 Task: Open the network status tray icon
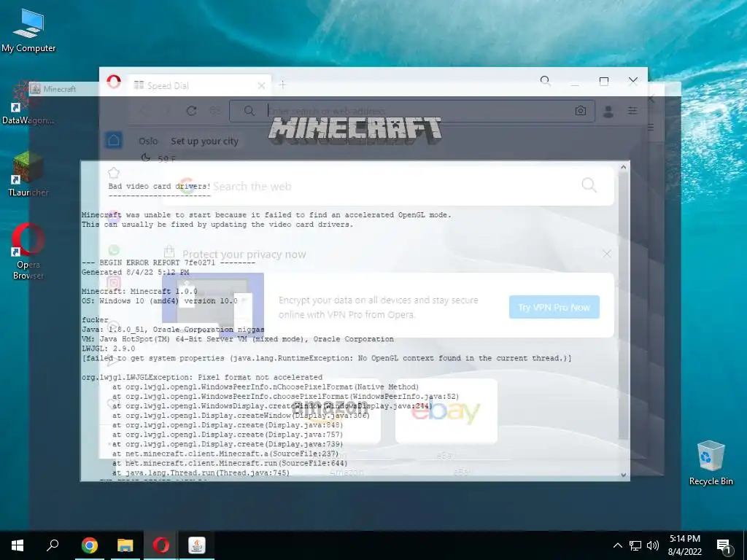coord(635,545)
